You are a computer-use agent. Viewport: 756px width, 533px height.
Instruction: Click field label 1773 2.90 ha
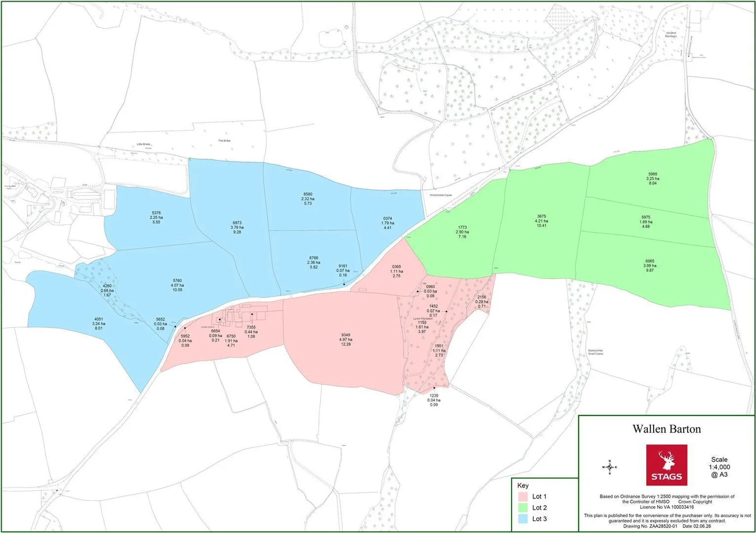pos(462,232)
